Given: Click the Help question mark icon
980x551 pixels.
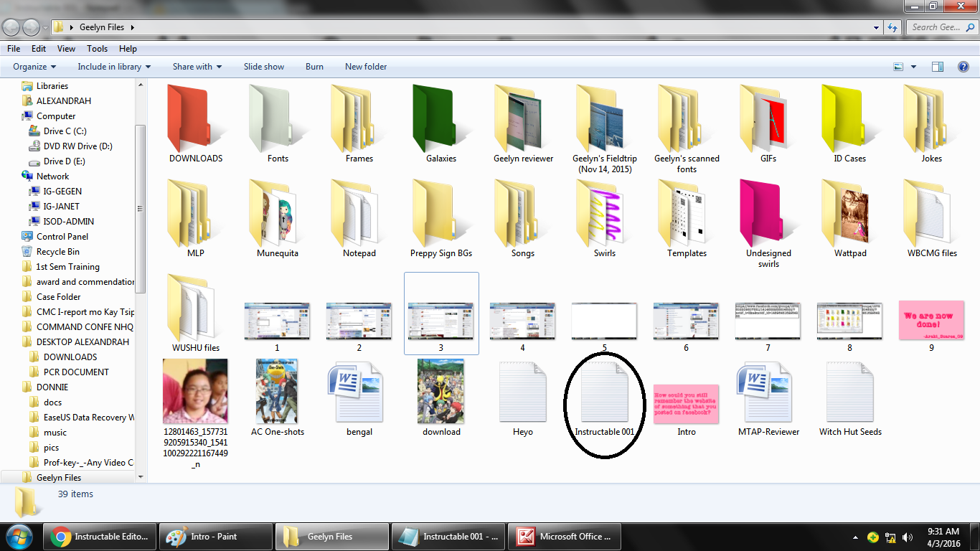Looking at the screenshot, I should point(963,67).
